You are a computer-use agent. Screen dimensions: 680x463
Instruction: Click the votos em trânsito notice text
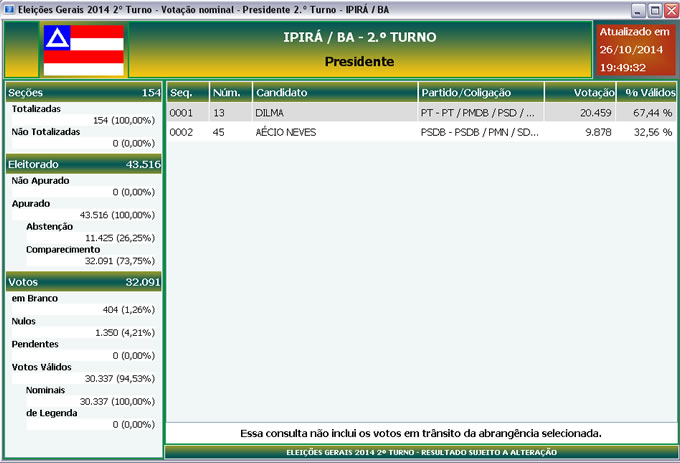(x=421, y=434)
